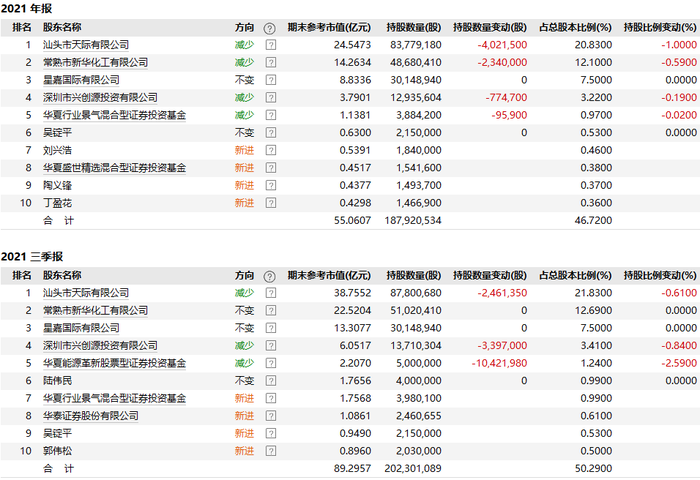Click question icon for 郭伟松 row

coord(271,451)
